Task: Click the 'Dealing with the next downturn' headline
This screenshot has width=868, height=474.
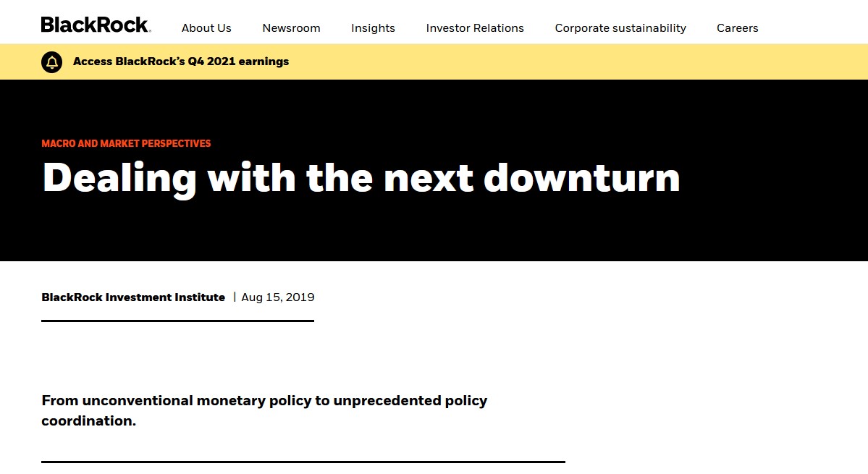Action: tap(361, 177)
